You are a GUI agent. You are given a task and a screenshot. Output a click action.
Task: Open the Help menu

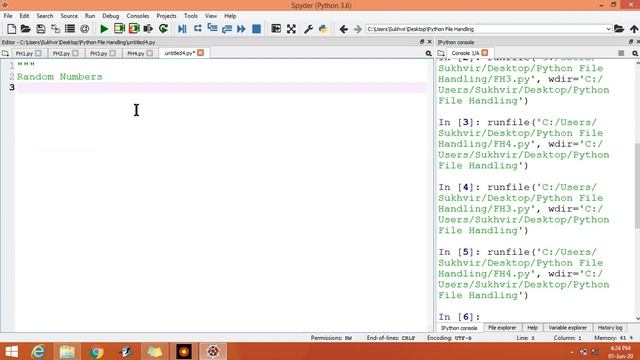point(230,16)
